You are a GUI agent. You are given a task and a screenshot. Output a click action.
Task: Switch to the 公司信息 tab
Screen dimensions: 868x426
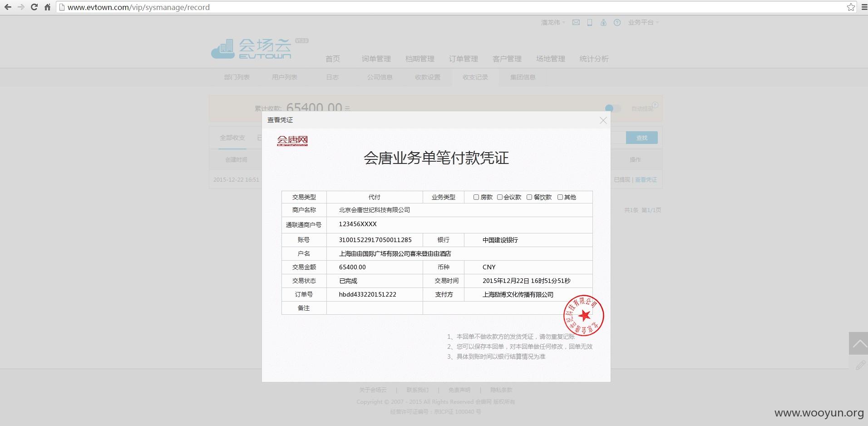(x=380, y=77)
